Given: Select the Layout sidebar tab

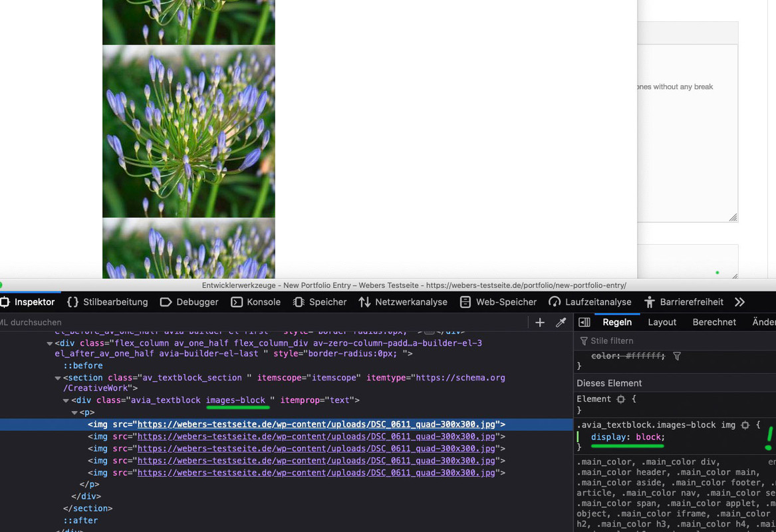Looking at the screenshot, I should (x=662, y=322).
